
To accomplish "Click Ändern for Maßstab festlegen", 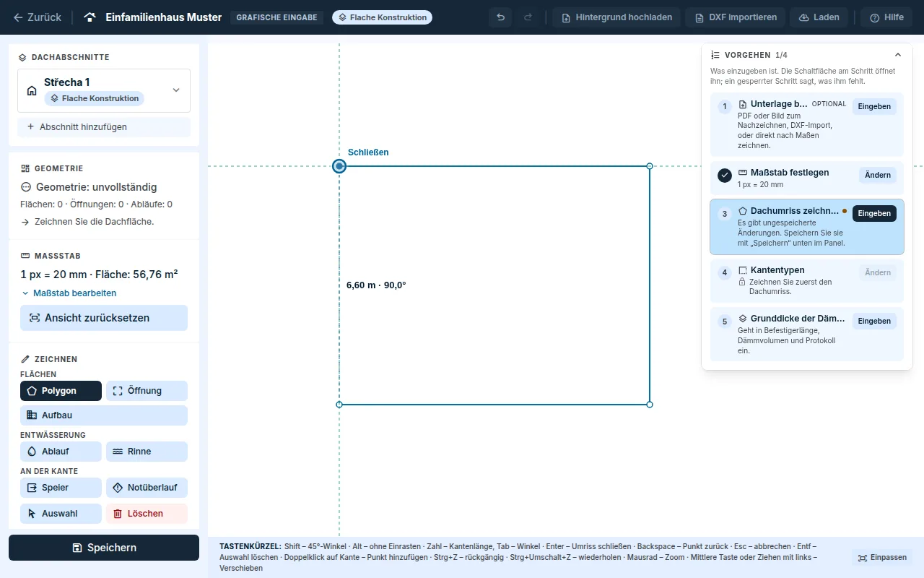I will click(x=877, y=176).
